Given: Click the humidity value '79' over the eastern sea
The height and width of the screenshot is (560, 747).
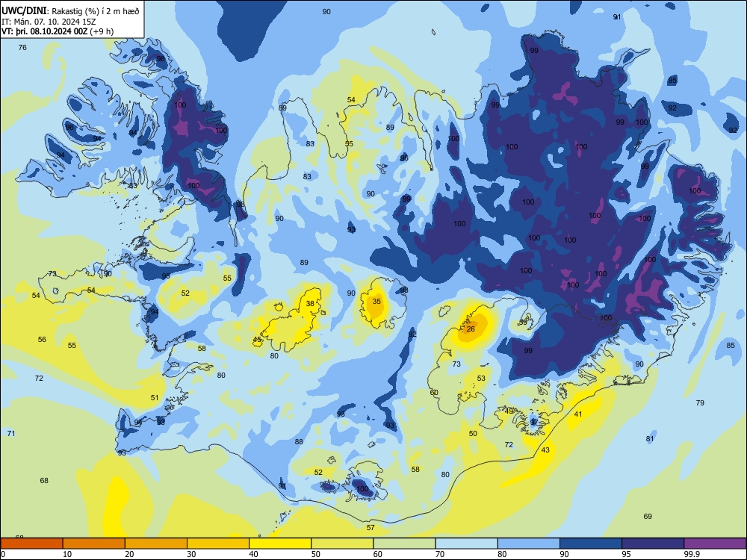Looking at the screenshot, I should click(x=700, y=403).
